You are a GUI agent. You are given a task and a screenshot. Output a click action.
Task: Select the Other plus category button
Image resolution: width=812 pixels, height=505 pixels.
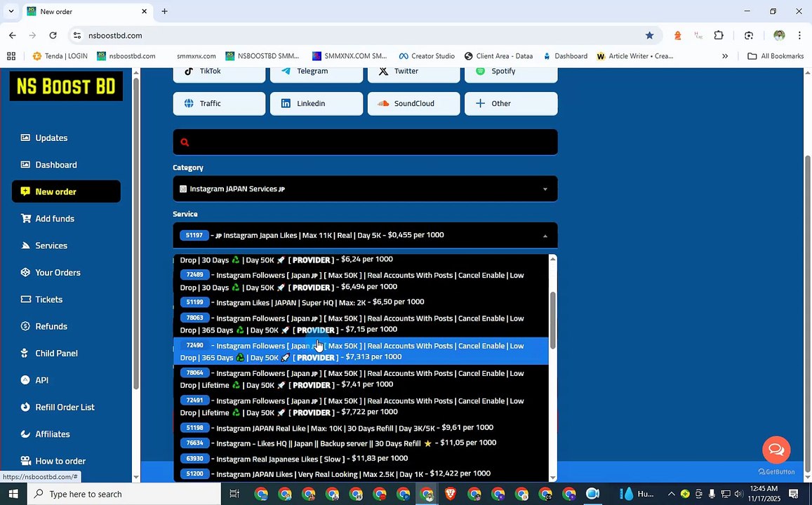point(511,104)
